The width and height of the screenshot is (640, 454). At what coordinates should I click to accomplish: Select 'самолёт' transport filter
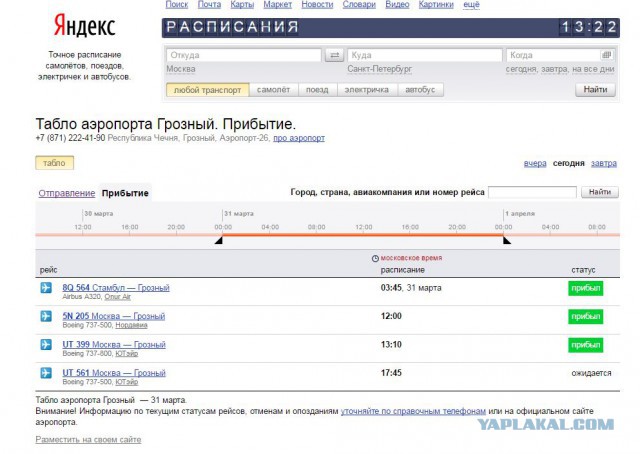273,90
